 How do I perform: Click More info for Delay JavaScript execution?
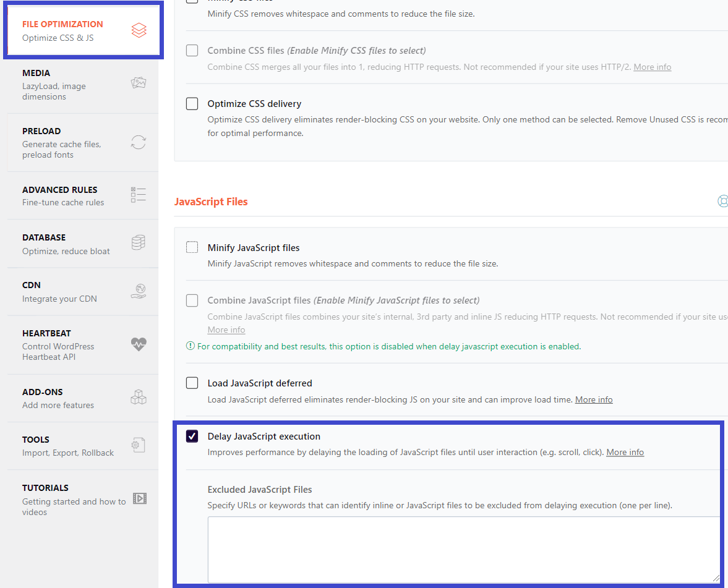(x=625, y=452)
